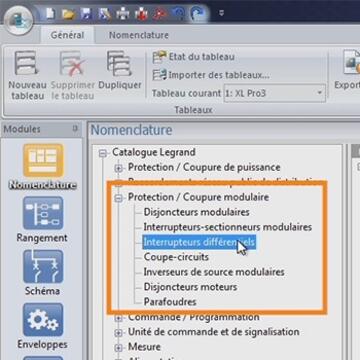The width and height of the screenshot is (360, 360).
Task: Open the Rangement module icon
Action: [x=43, y=213]
